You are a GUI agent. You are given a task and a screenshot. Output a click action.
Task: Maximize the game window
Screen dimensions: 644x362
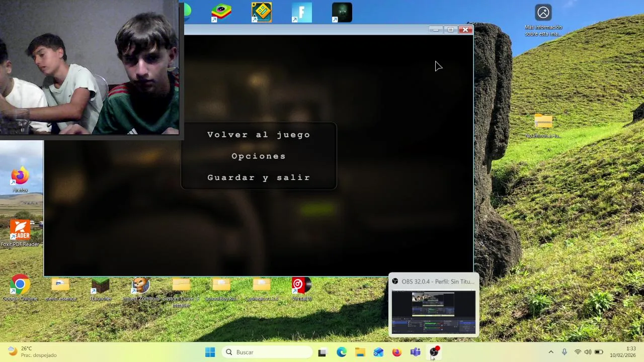coord(451,30)
